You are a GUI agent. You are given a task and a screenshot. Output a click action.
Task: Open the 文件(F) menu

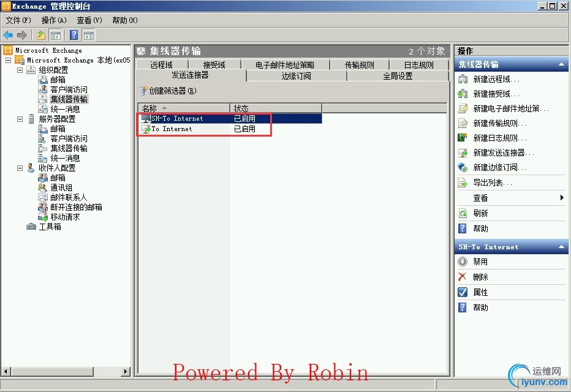pos(18,20)
